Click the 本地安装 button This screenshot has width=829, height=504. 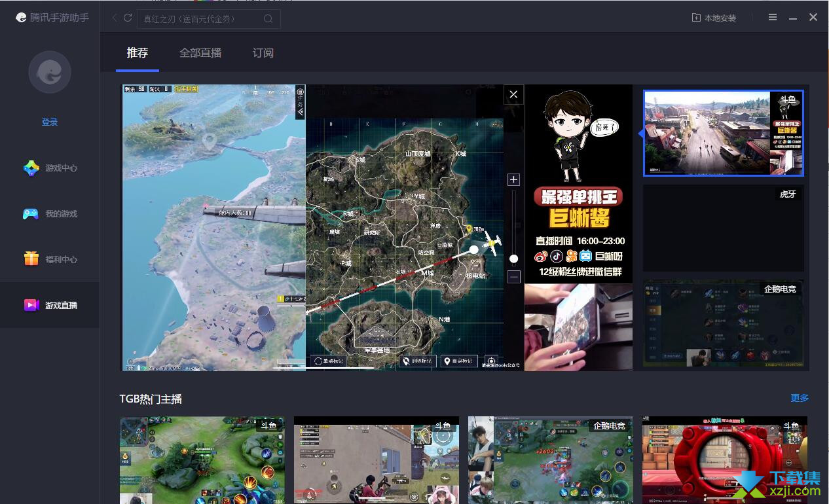tap(714, 18)
